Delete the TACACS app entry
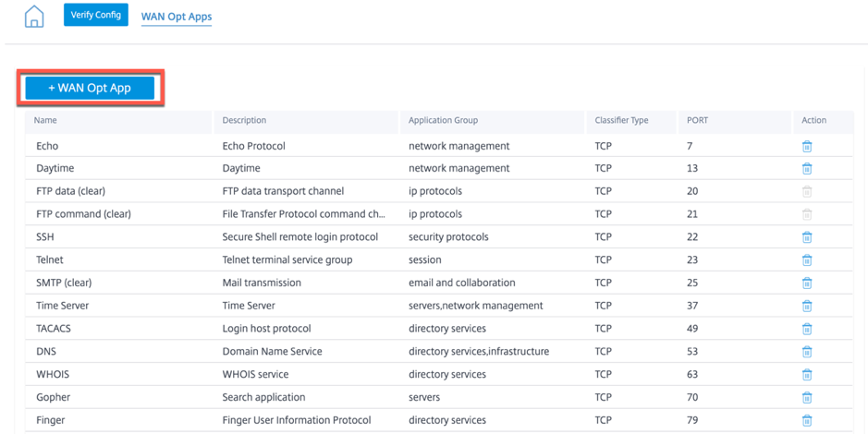868x434 pixels. (x=807, y=329)
